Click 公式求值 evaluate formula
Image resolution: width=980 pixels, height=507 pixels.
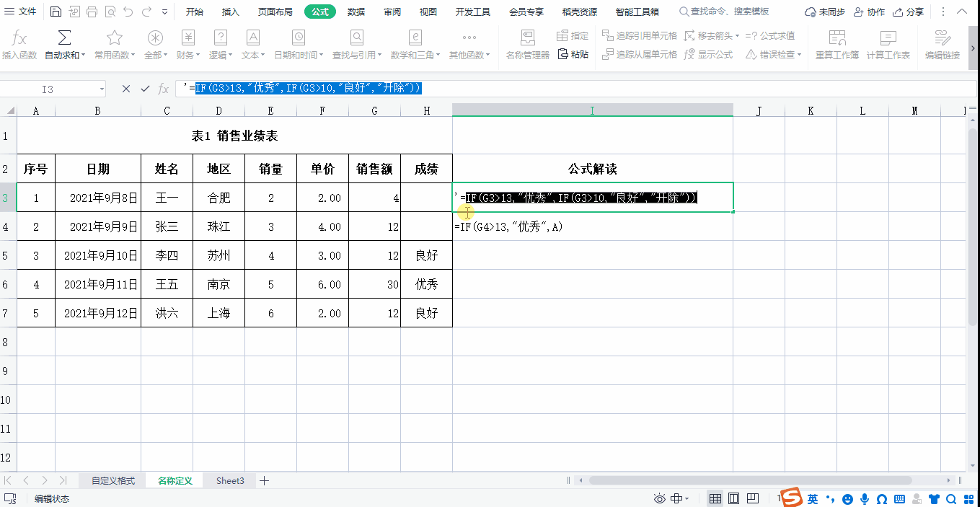coord(770,35)
